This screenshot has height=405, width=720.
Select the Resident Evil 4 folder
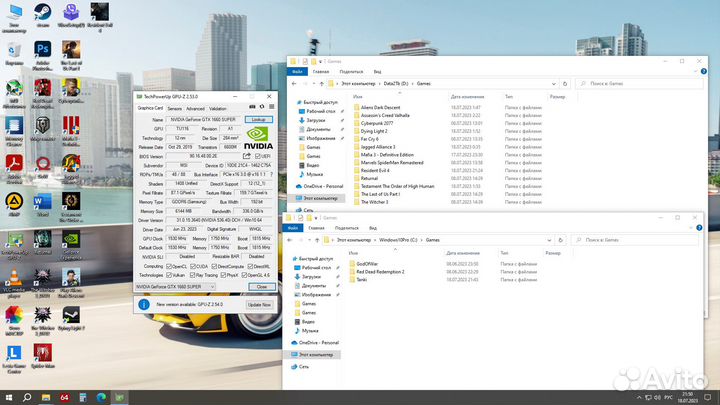[x=375, y=170]
